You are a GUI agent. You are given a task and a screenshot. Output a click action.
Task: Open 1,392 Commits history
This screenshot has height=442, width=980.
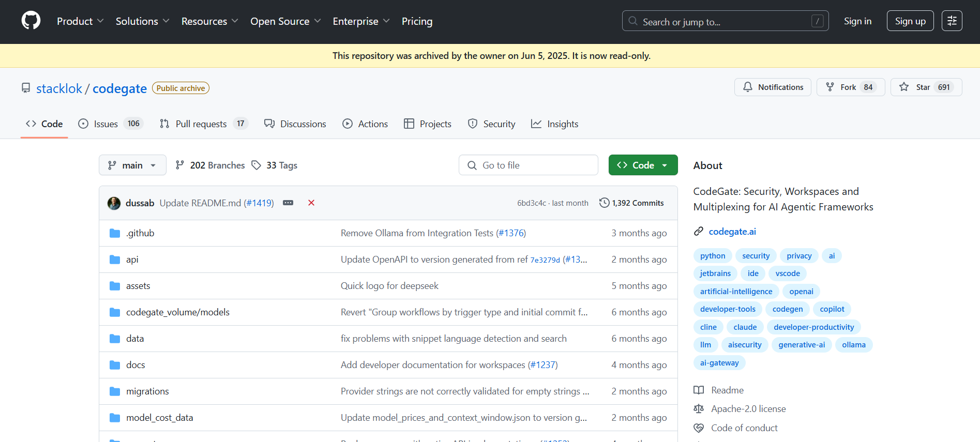tap(631, 203)
